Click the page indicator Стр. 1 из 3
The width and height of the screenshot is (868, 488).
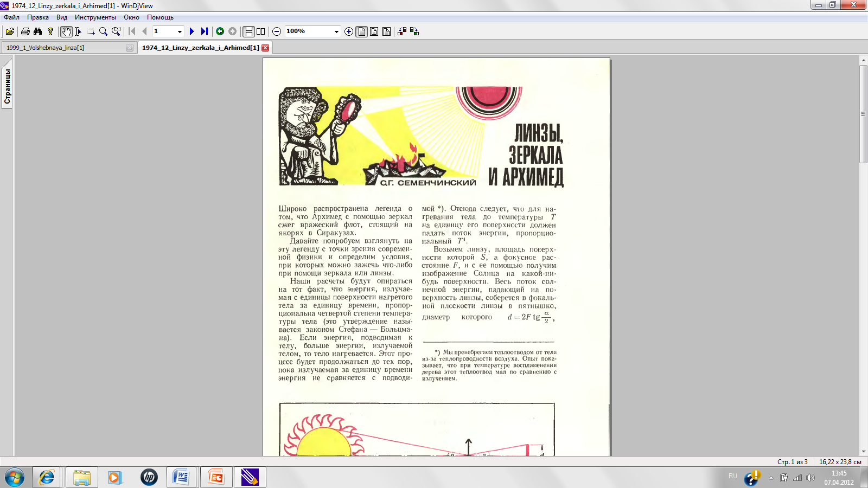792,462
